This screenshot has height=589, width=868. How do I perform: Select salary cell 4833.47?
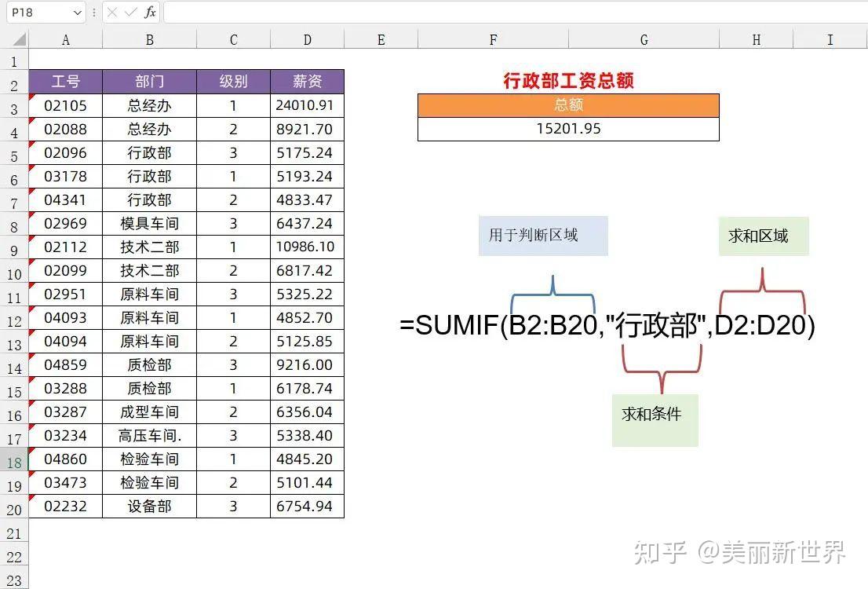(307, 199)
